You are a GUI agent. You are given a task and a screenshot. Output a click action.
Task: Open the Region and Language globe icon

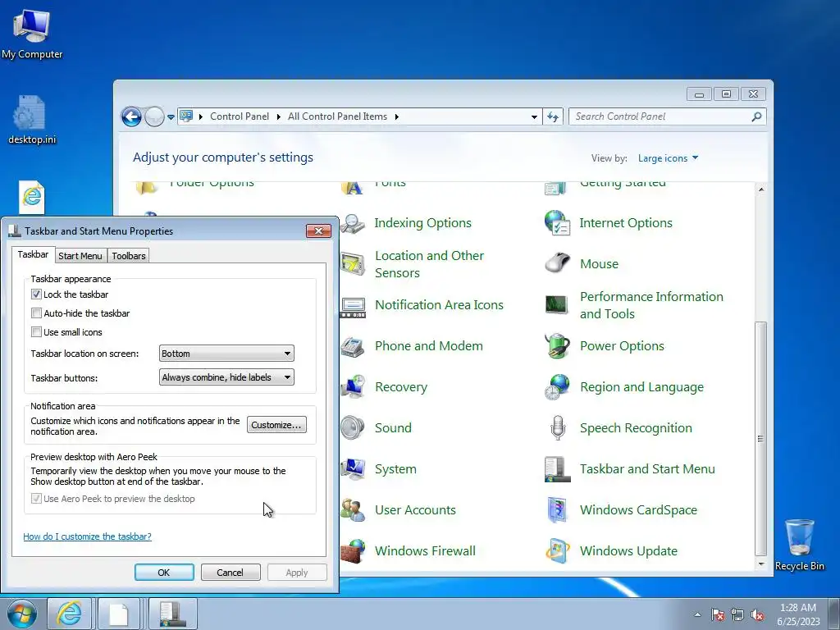click(x=557, y=387)
